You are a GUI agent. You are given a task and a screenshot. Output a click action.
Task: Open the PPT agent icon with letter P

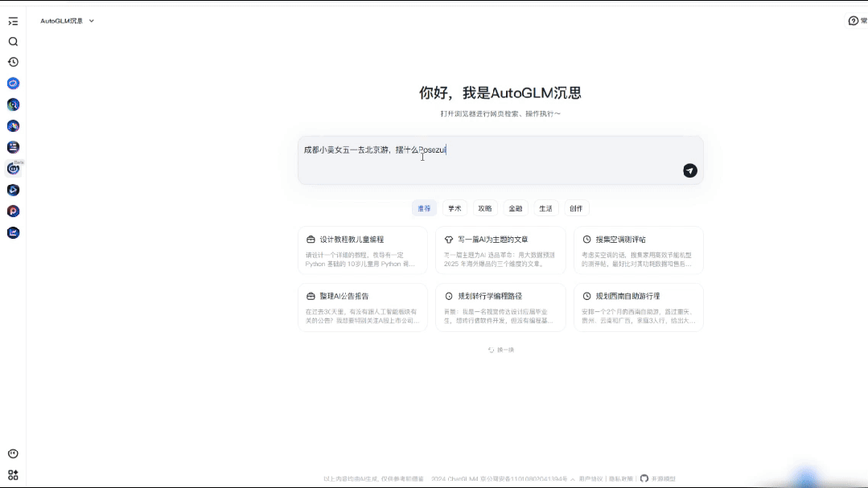(x=14, y=211)
